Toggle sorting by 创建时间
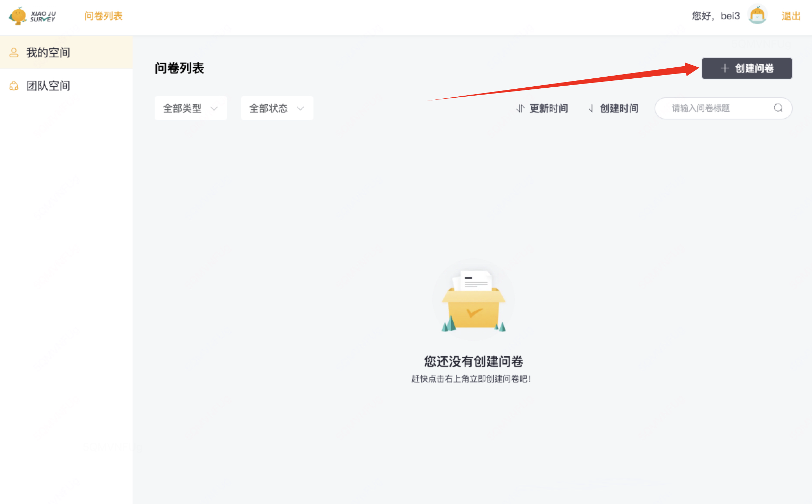The height and width of the screenshot is (504, 812). [x=619, y=109]
